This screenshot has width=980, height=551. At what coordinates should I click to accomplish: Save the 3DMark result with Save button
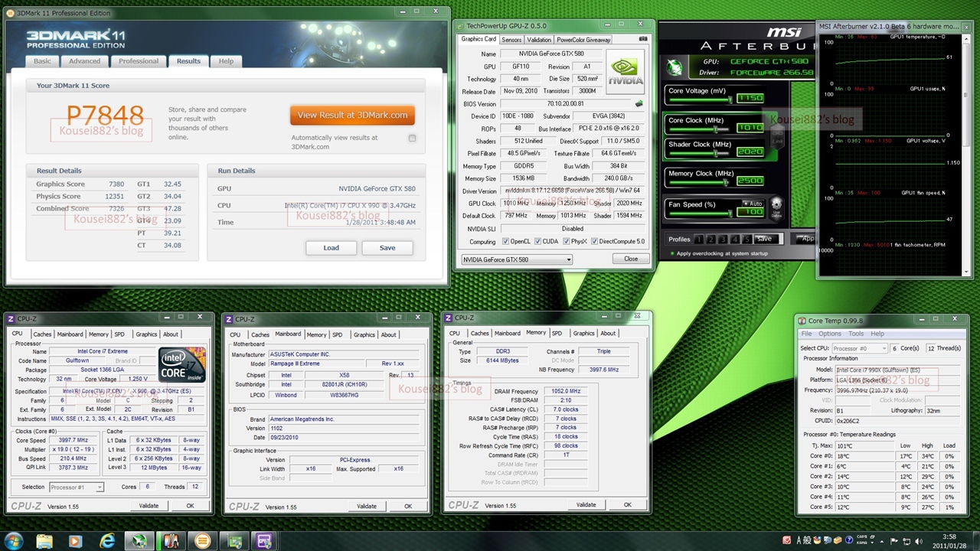(x=387, y=248)
